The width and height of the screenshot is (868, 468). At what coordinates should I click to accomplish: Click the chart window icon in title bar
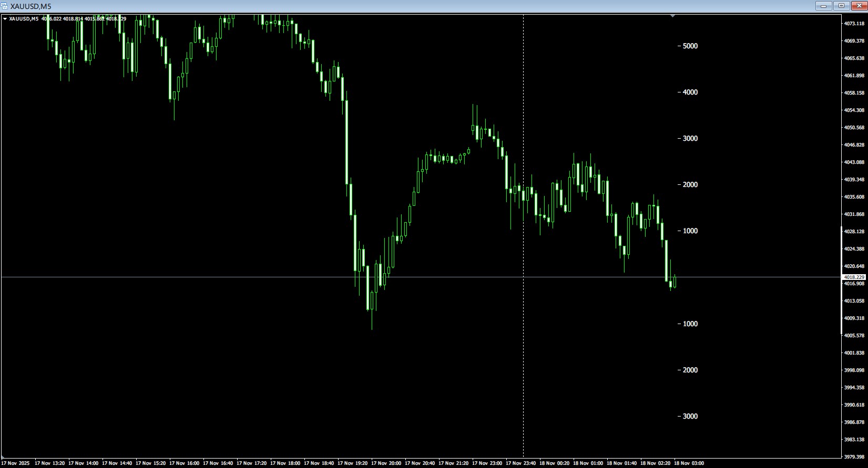click(5, 6)
